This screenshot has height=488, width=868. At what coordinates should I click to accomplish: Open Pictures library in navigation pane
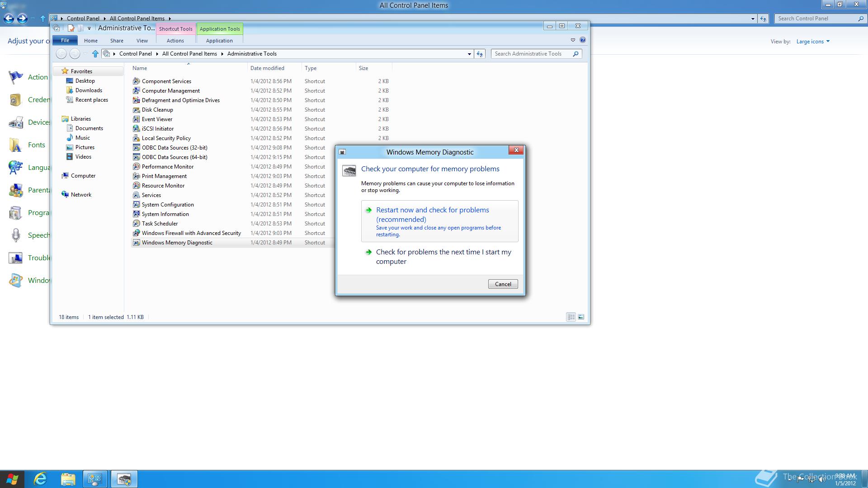(x=85, y=147)
